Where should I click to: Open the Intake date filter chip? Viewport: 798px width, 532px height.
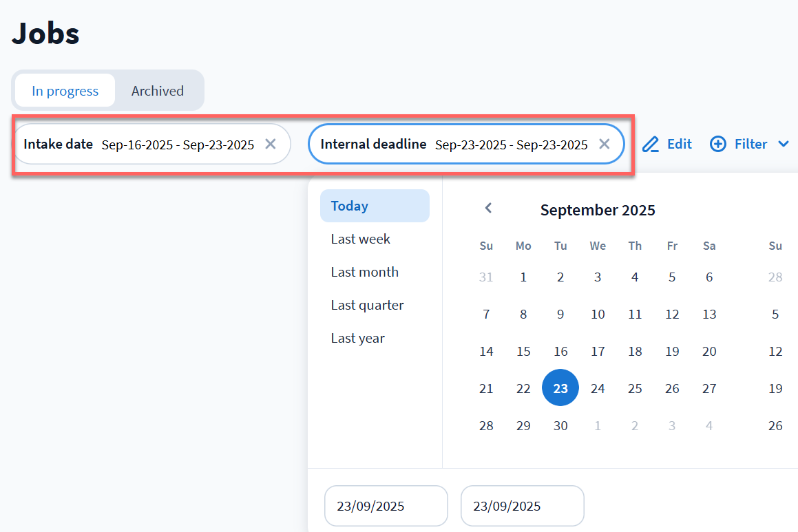(139, 144)
